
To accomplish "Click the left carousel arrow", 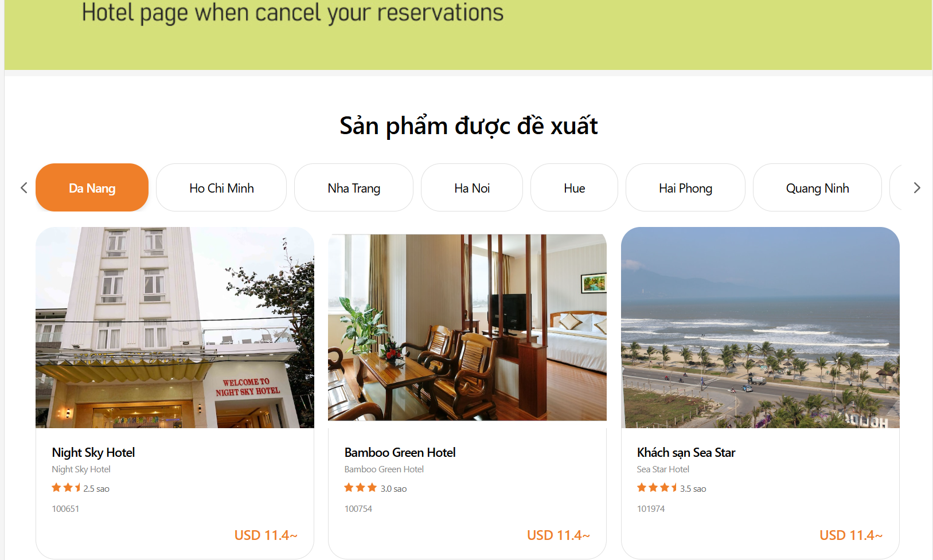I will pos(24,188).
